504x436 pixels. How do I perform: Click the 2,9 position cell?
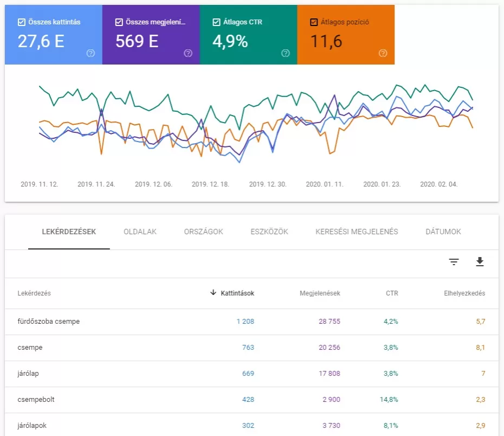[x=481, y=426]
